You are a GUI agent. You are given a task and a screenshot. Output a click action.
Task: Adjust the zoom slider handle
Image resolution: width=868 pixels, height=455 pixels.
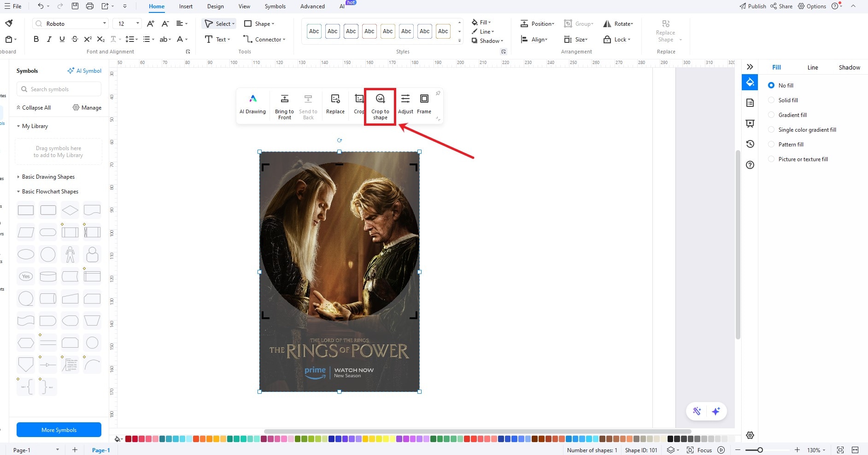[x=760, y=450]
